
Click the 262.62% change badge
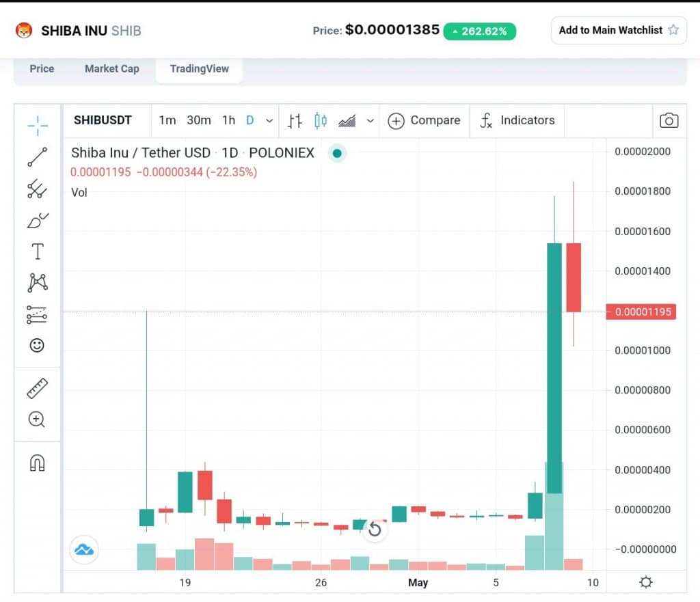click(x=479, y=31)
